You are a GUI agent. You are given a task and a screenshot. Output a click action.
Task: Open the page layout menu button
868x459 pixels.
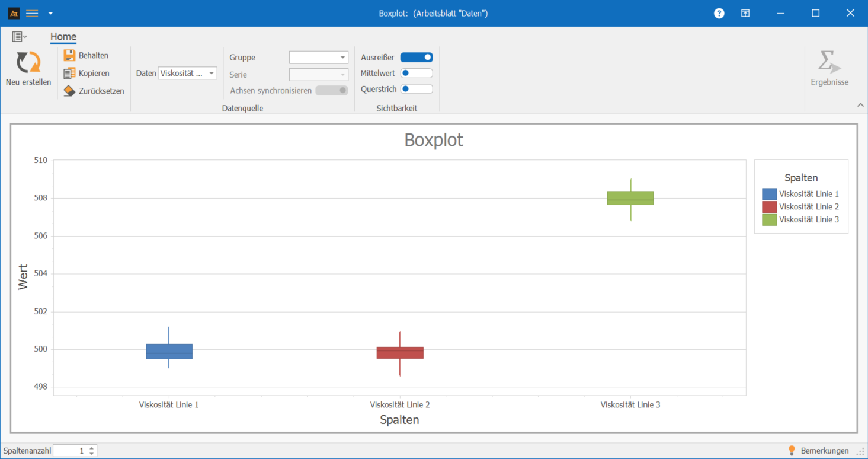tap(19, 37)
